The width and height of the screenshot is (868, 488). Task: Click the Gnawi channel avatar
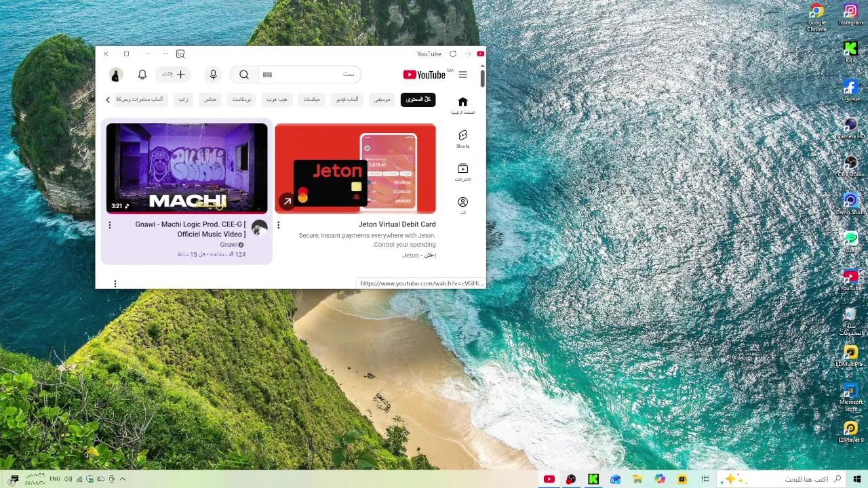[x=259, y=228]
